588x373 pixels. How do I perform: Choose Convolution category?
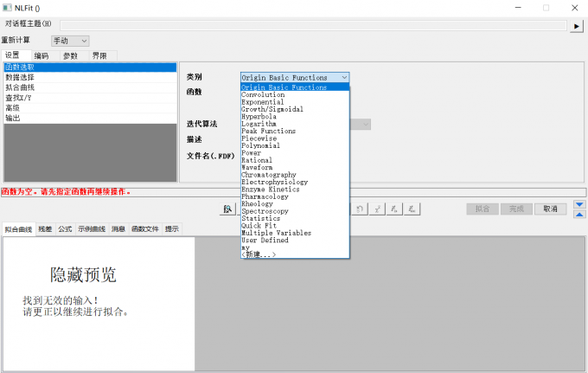[295, 94]
